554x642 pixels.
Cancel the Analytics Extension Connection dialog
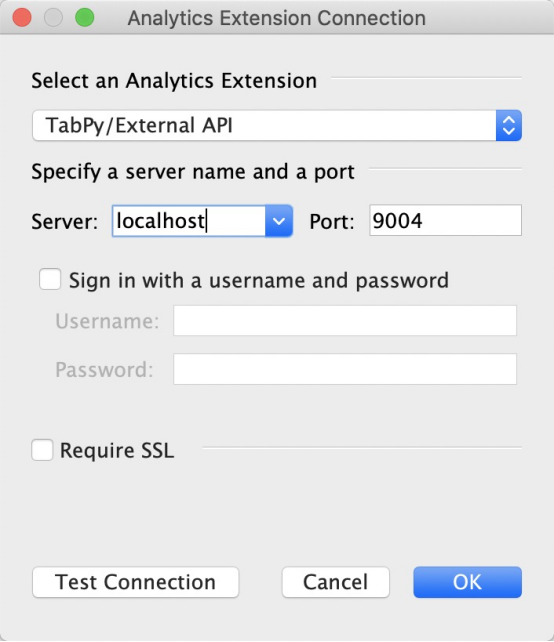point(336,582)
